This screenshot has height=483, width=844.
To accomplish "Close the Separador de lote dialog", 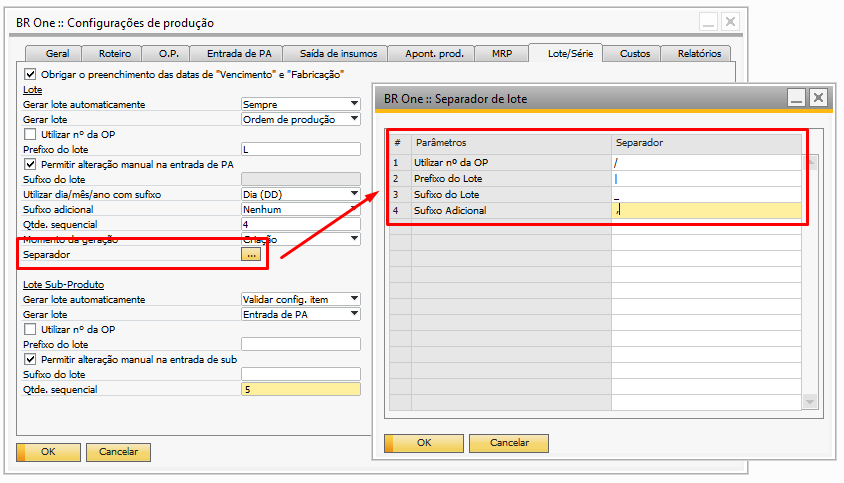I will 819,98.
